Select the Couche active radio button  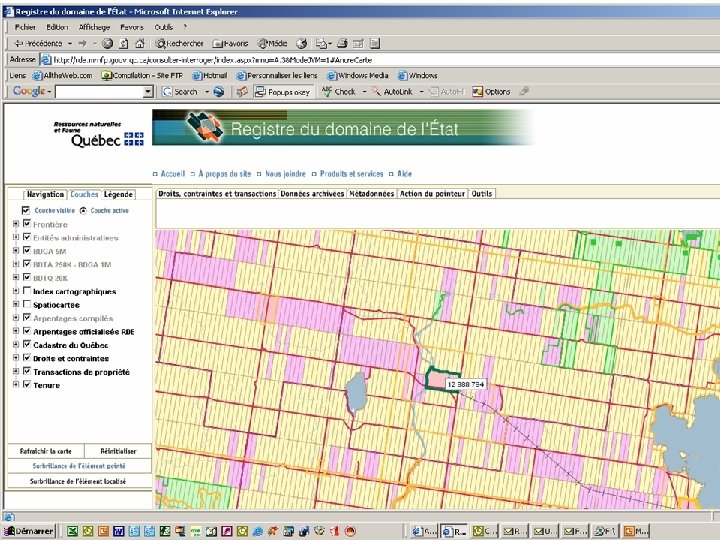pyautogui.click(x=83, y=210)
